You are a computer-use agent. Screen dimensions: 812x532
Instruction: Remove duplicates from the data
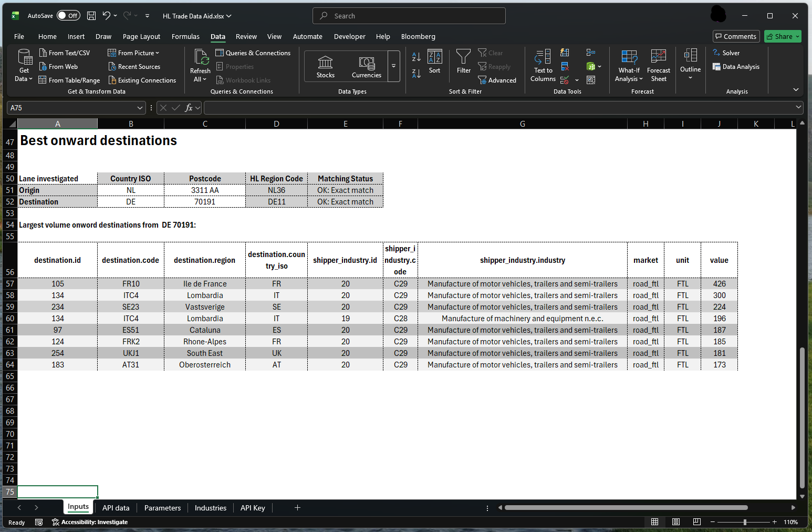pos(565,66)
